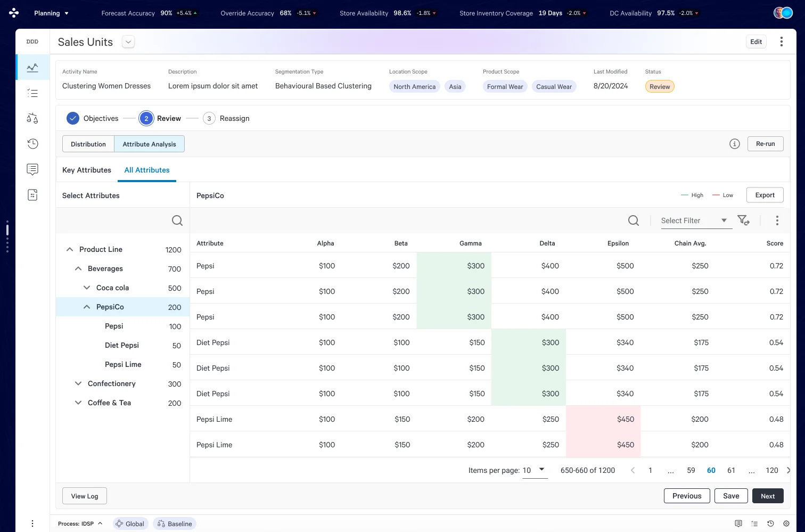Click the Casual Wear product tag
Viewport: 805px width, 532px height.
pos(554,86)
